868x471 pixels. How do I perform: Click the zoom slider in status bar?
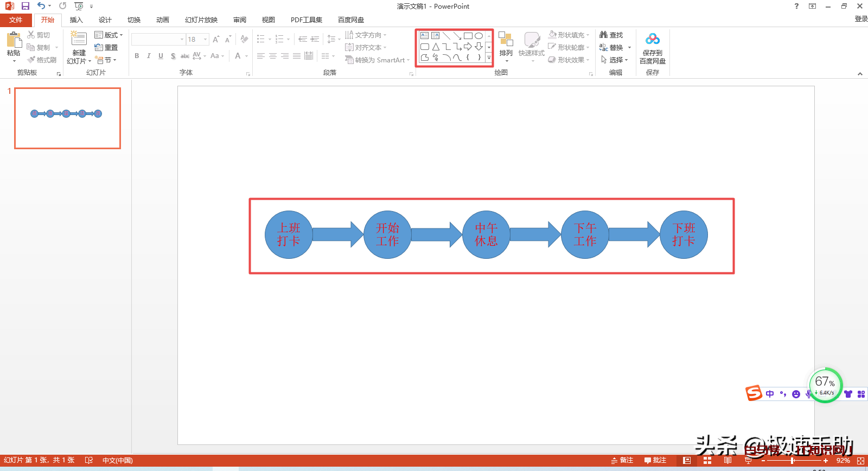793,461
